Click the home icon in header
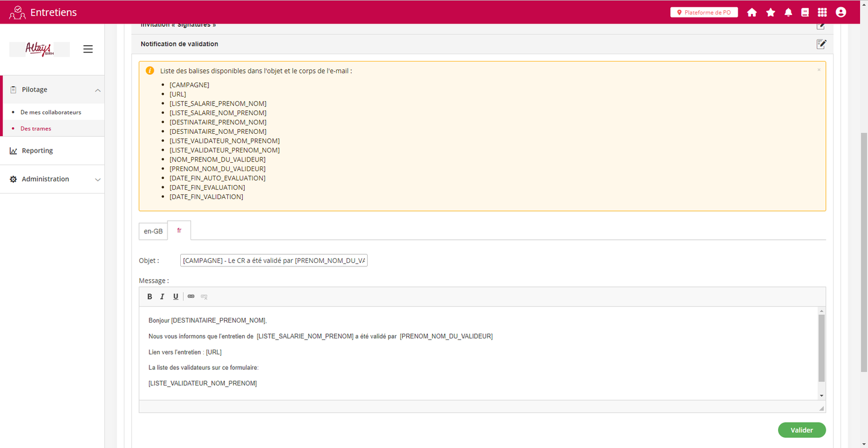Image resolution: width=868 pixels, height=448 pixels. pos(752,12)
